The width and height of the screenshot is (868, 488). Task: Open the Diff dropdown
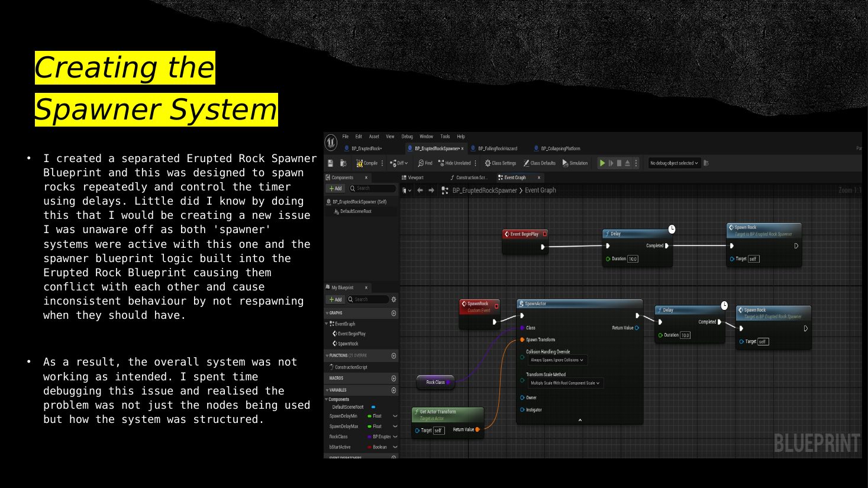399,163
